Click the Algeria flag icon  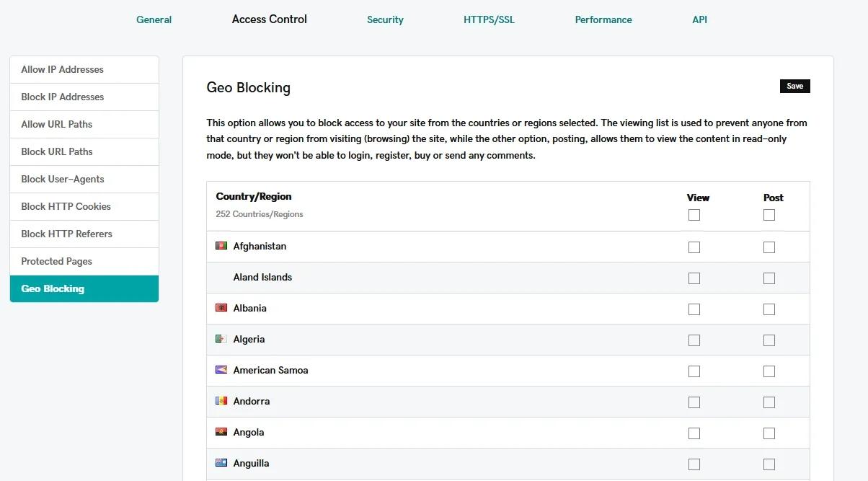coord(221,339)
